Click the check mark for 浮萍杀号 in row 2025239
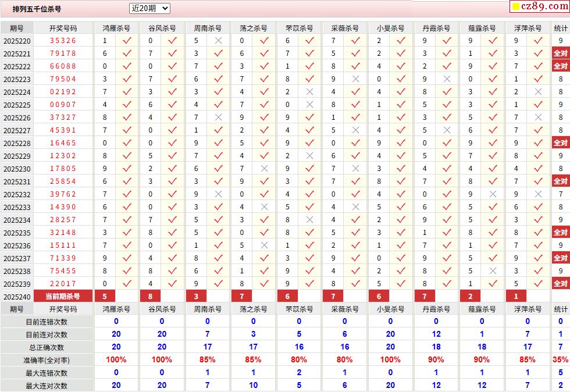Image resolution: width=570 pixels, height=392 pixels. pos(539,284)
